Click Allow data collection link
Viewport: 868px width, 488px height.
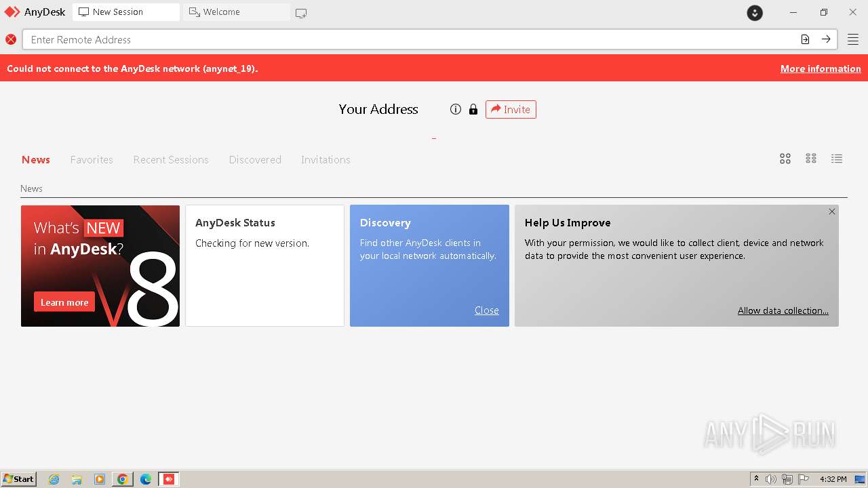[x=783, y=310]
